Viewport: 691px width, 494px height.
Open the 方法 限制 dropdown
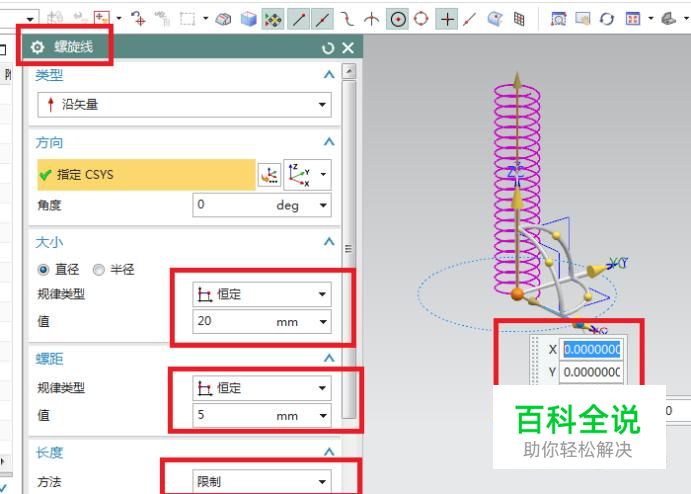[262, 482]
